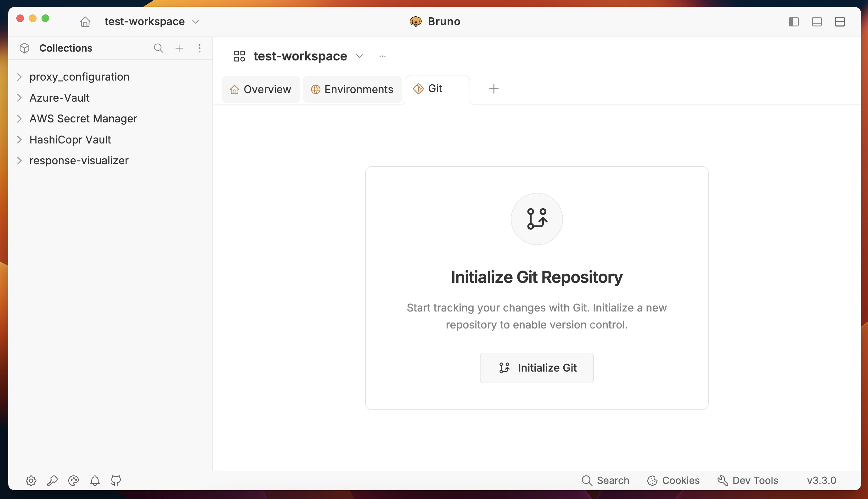
Task: Search collections with magnifier icon
Action: coord(158,48)
